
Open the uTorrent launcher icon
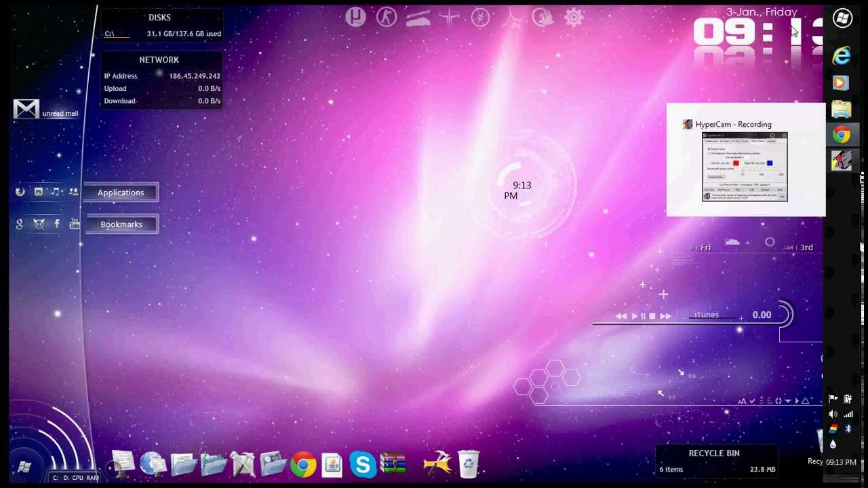point(355,17)
